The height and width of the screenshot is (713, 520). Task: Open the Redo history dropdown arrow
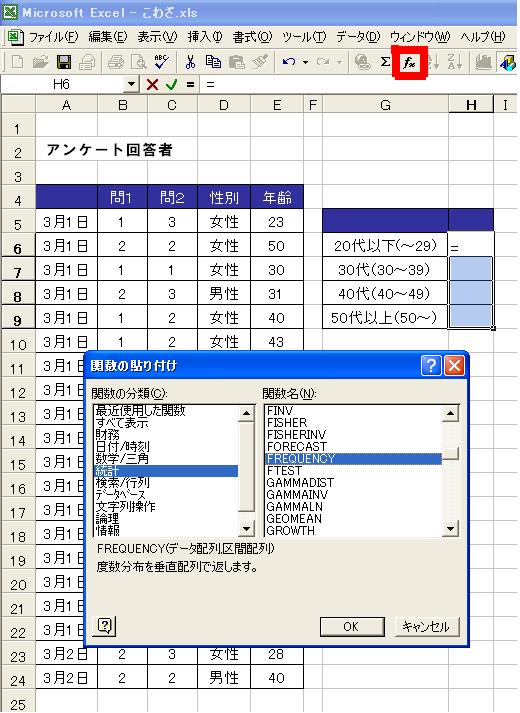click(x=340, y=62)
